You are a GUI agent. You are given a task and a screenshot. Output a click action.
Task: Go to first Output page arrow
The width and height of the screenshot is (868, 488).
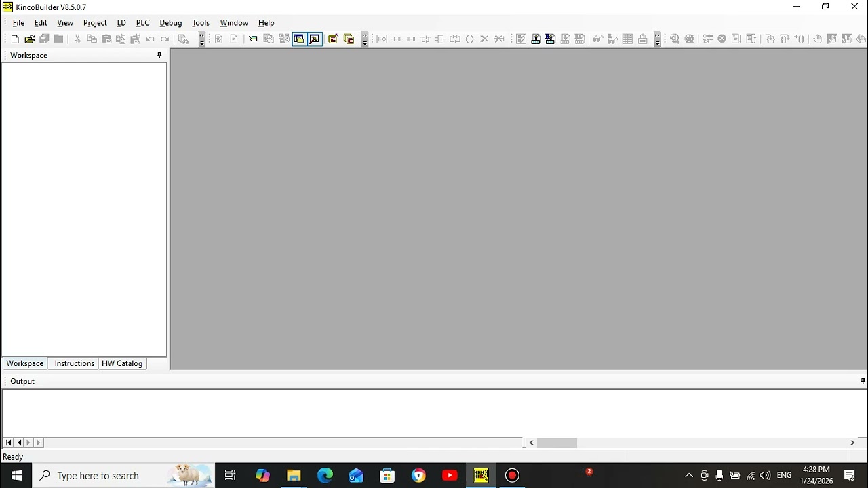tap(9, 443)
